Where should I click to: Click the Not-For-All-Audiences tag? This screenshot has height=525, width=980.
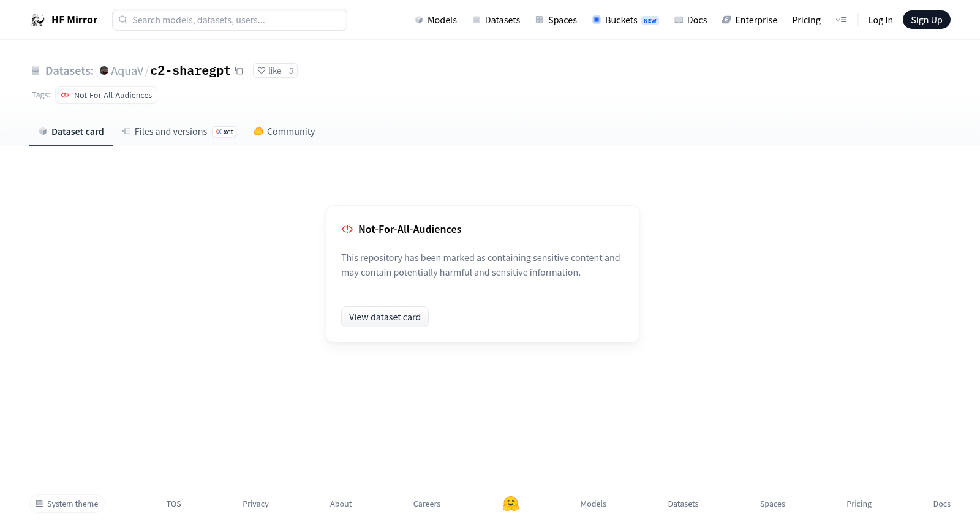(x=107, y=95)
